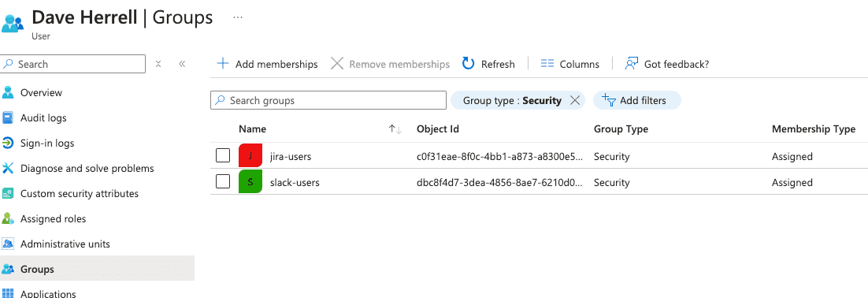The height and width of the screenshot is (298, 868).
Task: Click the Administrative units icon
Action: point(8,244)
